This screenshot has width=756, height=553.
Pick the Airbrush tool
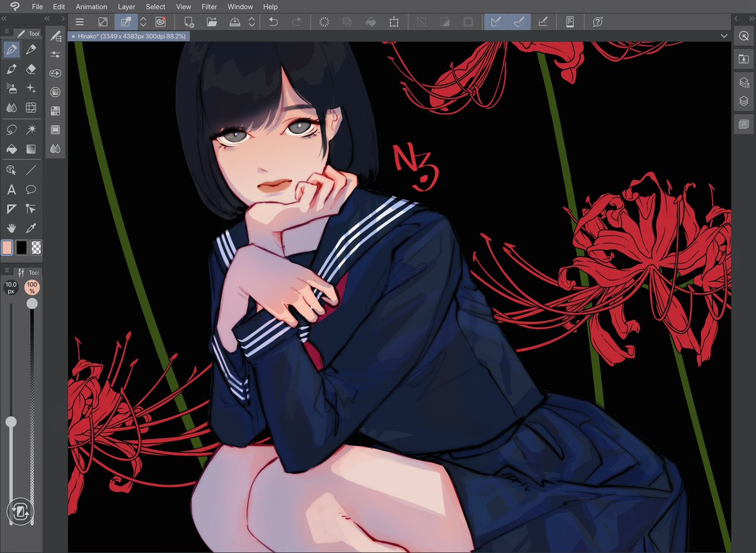(x=11, y=88)
